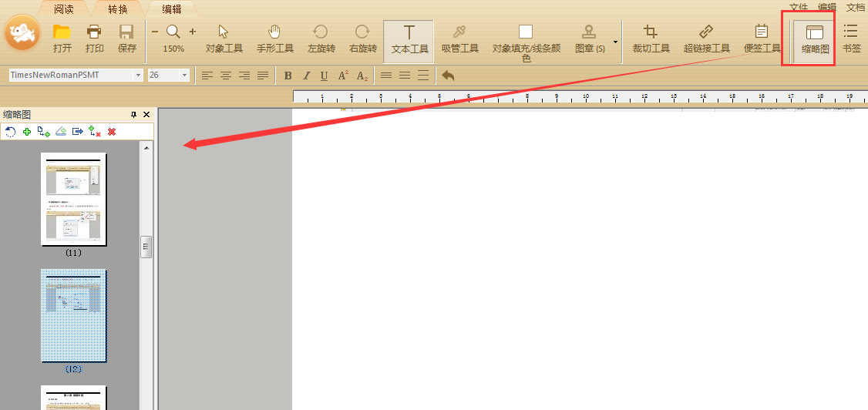Viewport: 868px width, 410px height.
Task: Apply superscript formatting
Action: (343, 76)
